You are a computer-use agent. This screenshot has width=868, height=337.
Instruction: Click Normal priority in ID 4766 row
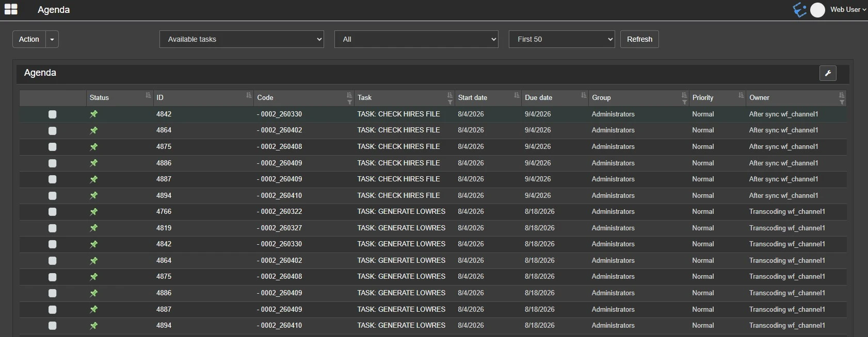point(703,212)
